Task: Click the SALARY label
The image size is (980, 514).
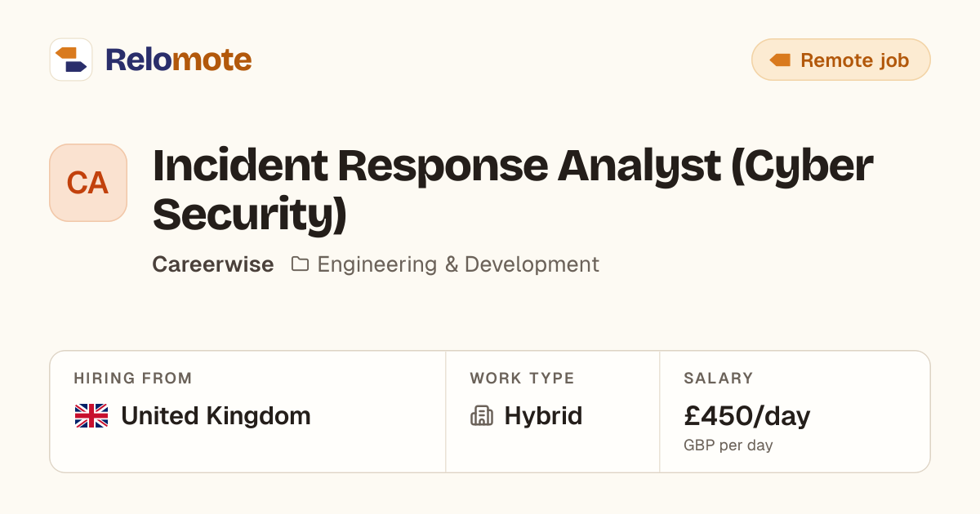Action: coord(719,379)
